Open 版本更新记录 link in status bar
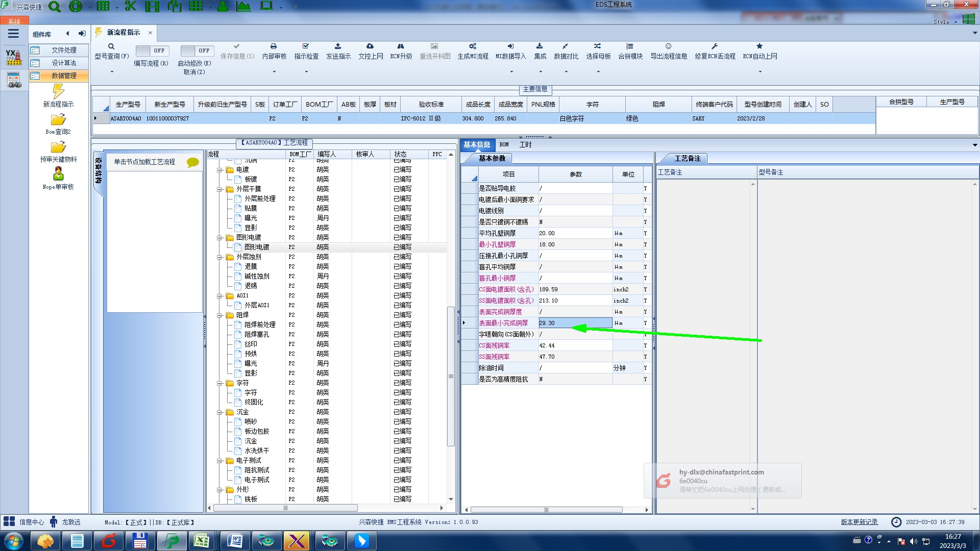 (859, 522)
